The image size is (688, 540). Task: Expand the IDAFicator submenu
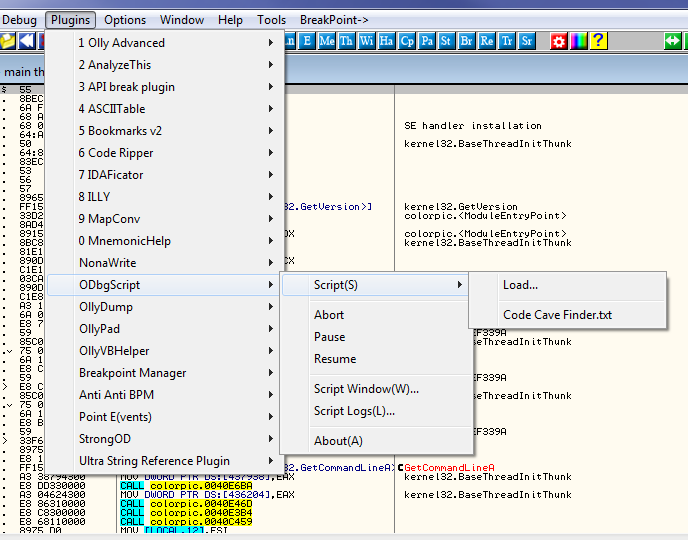pos(165,175)
